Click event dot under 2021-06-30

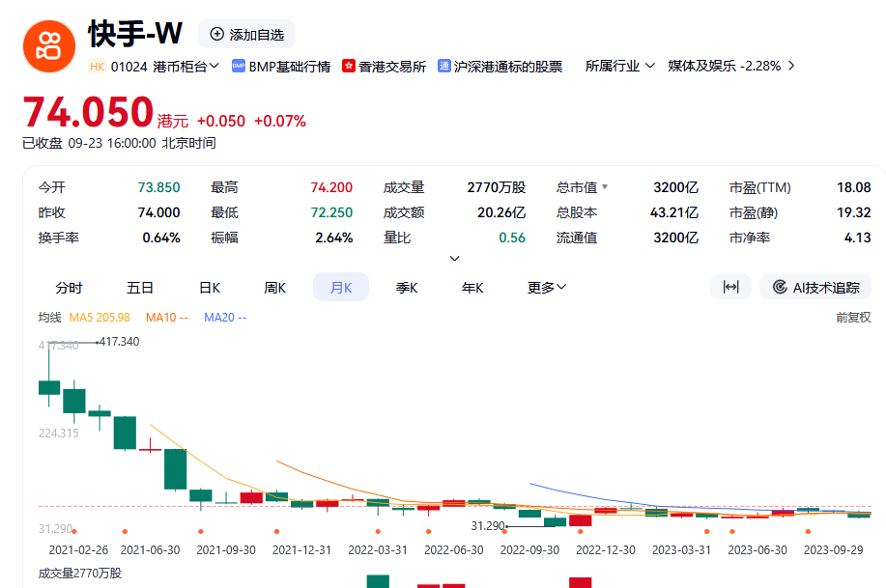click(125, 531)
